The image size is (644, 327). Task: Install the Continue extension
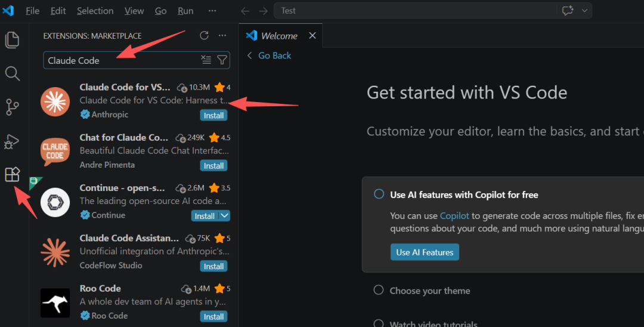pyautogui.click(x=205, y=216)
